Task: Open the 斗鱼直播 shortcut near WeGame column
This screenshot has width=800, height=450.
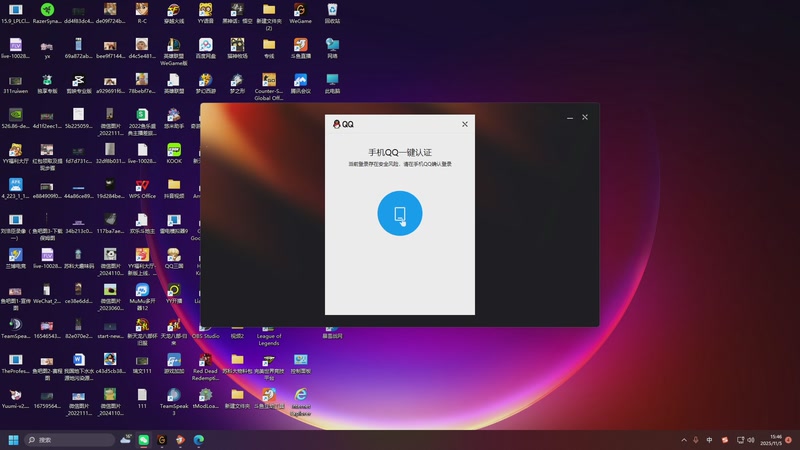Action: pos(301,48)
